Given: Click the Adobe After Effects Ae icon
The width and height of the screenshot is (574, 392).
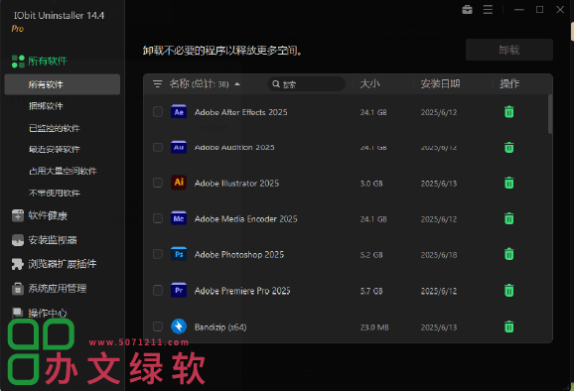Looking at the screenshot, I should coord(179,111).
